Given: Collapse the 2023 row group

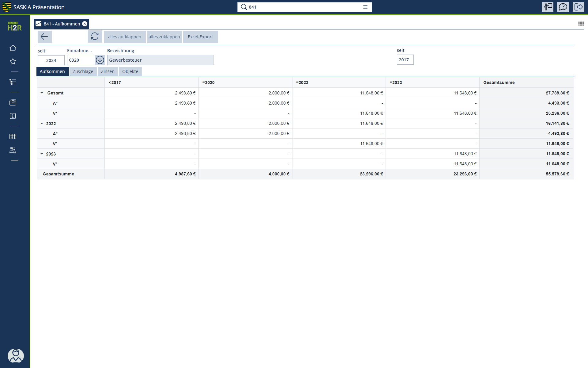Looking at the screenshot, I should click(42, 154).
